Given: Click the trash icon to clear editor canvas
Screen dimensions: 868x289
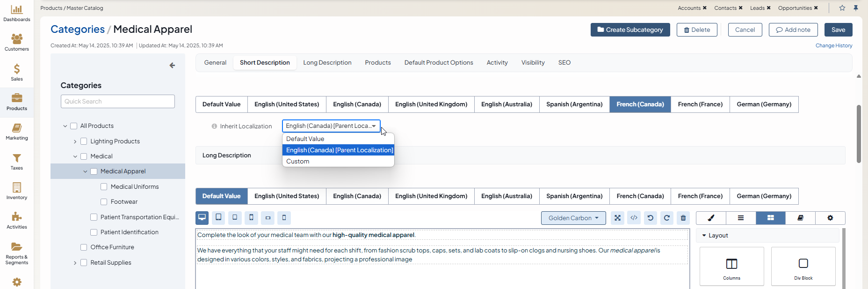Looking at the screenshot, I should (683, 218).
